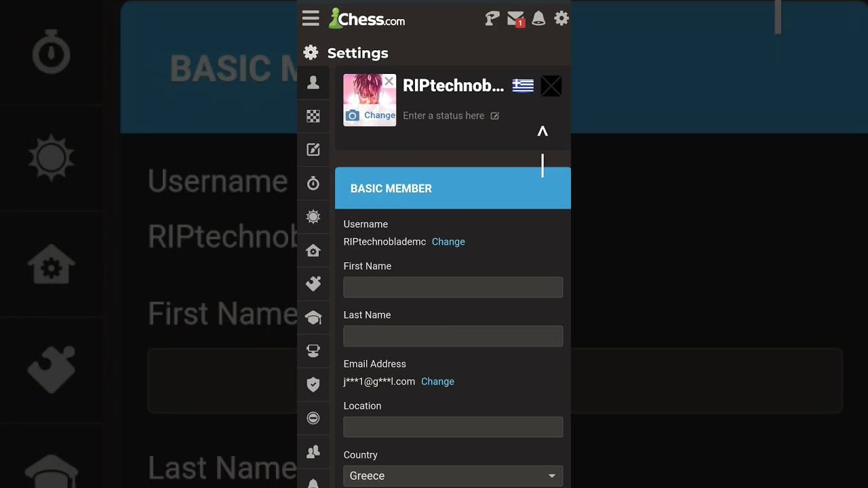Screen dimensions: 868x488
Task: Click the black crossed square icon
Action: click(551, 86)
